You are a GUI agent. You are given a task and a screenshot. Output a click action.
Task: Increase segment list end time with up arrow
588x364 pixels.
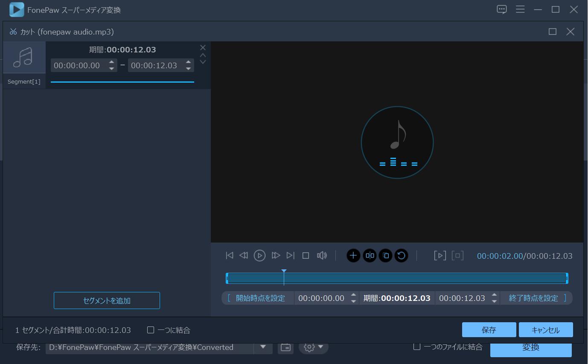click(x=188, y=63)
